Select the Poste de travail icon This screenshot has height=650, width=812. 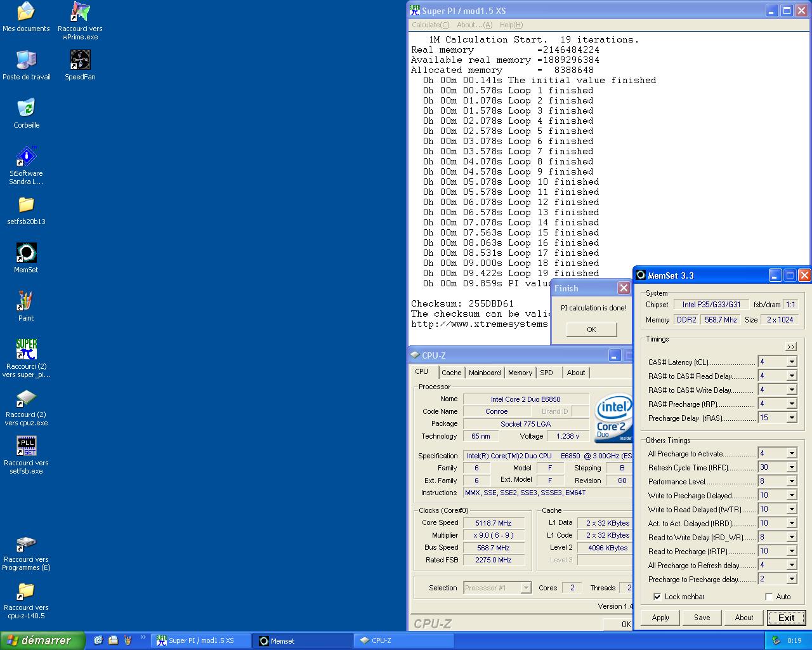point(26,60)
